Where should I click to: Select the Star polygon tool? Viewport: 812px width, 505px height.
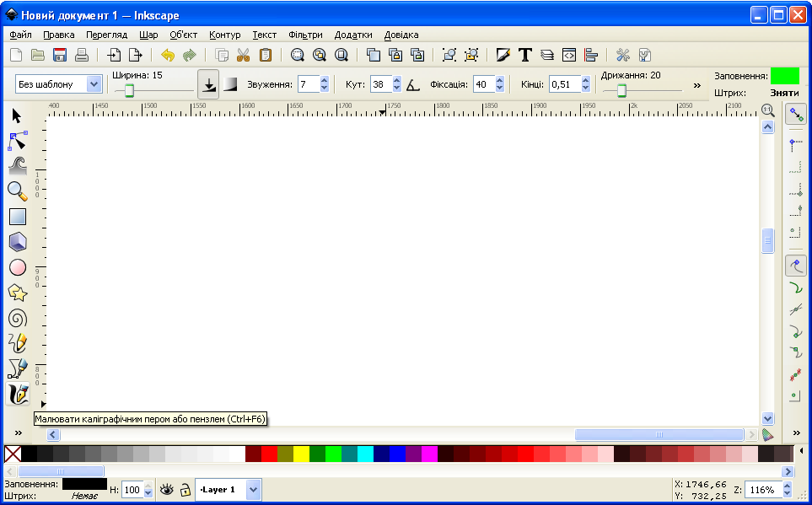(x=18, y=293)
